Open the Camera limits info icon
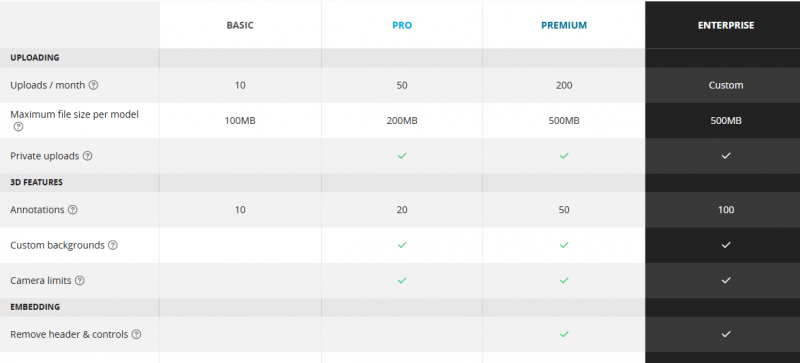 [80, 281]
